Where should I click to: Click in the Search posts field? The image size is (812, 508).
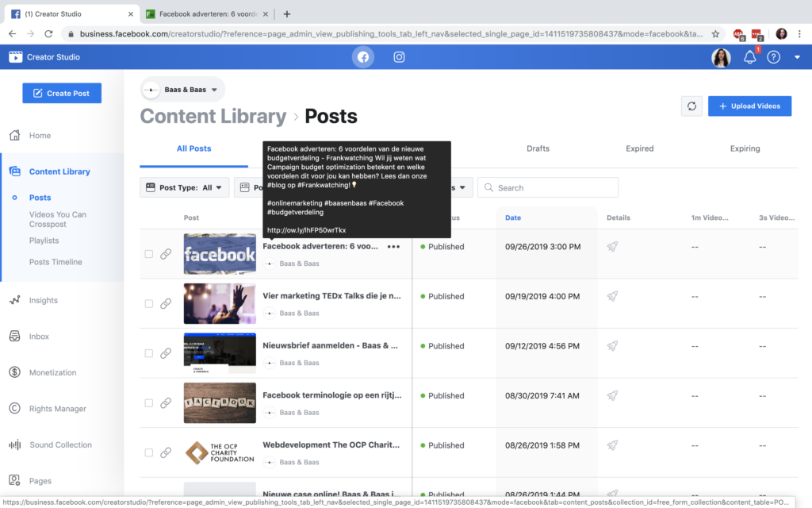[548, 187]
